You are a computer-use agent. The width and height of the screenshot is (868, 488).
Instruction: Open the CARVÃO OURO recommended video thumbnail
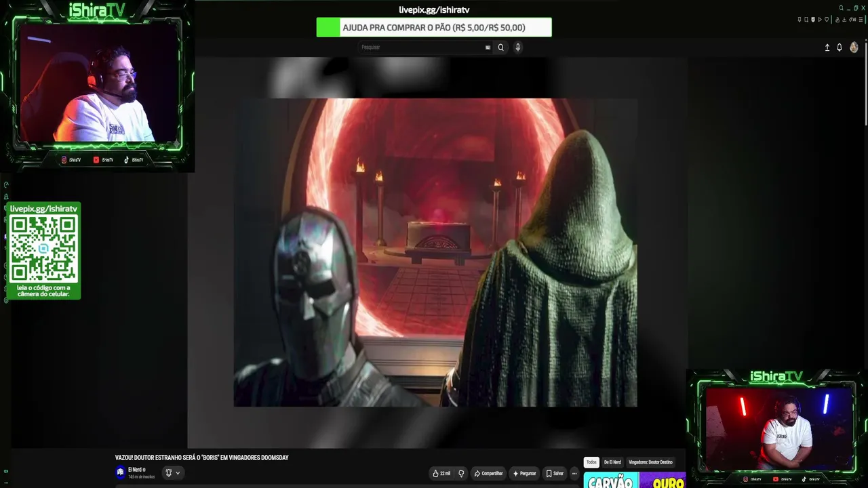click(634, 480)
